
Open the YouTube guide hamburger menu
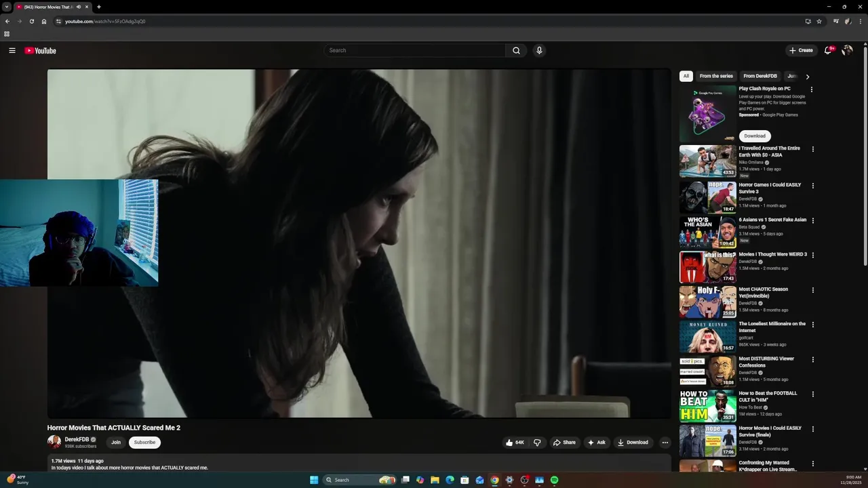click(x=12, y=50)
